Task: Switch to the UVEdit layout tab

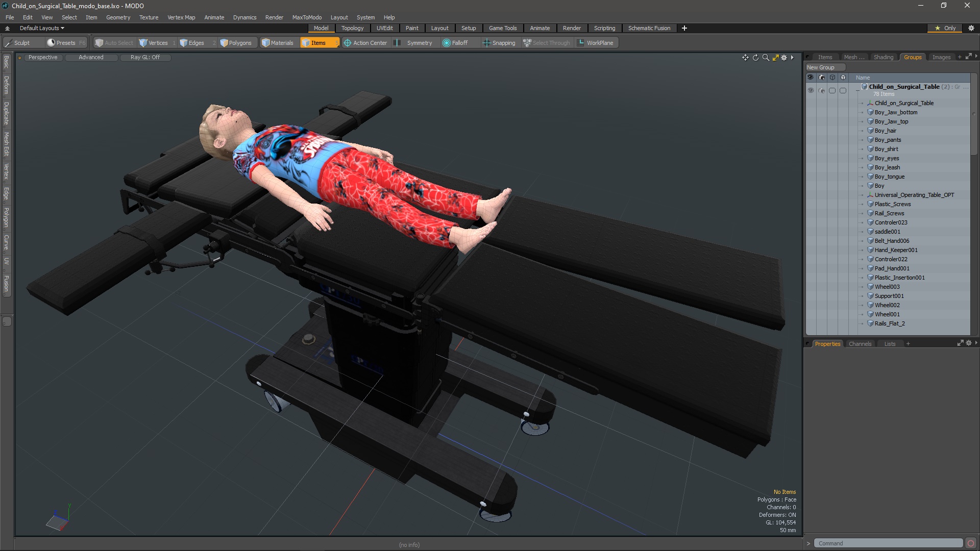Action: 384,28
